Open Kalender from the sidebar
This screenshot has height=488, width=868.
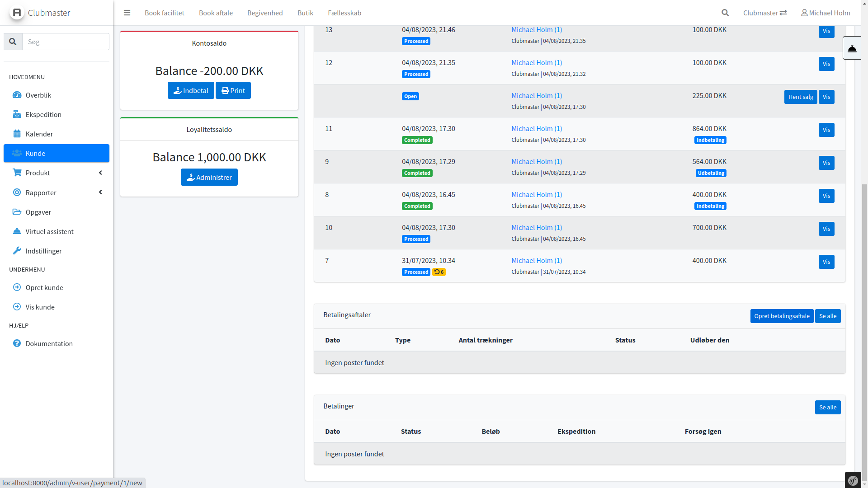(39, 134)
